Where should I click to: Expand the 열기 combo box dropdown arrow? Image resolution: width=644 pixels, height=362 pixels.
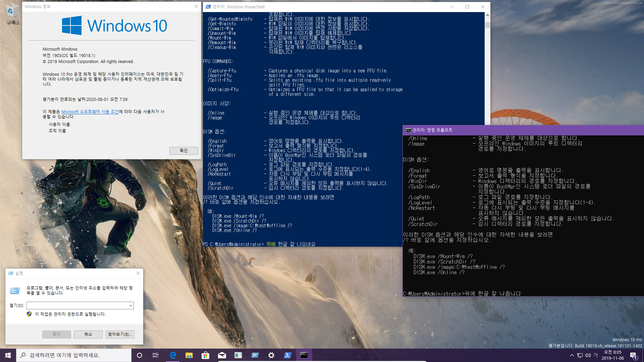131,305
